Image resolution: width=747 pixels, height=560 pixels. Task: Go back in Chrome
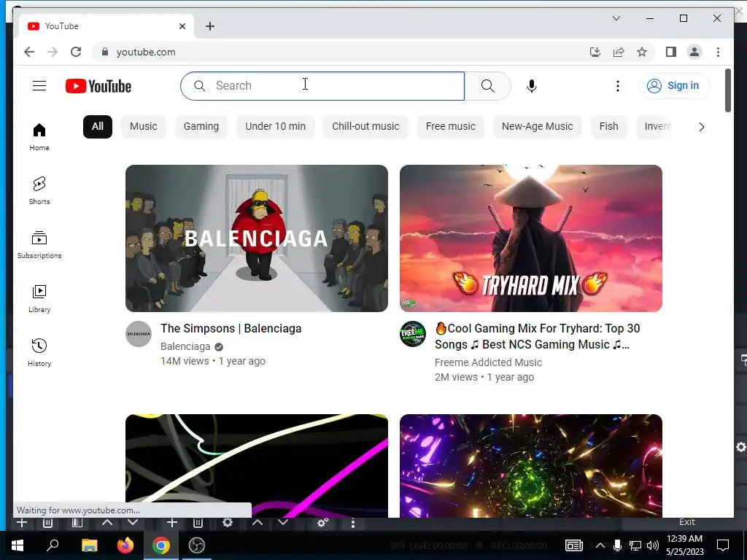[x=29, y=52]
